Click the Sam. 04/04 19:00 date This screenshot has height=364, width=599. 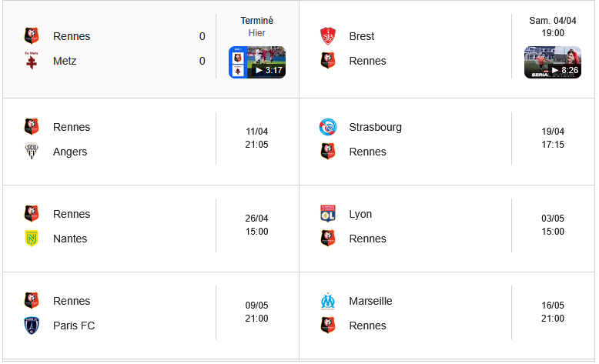tap(553, 27)
